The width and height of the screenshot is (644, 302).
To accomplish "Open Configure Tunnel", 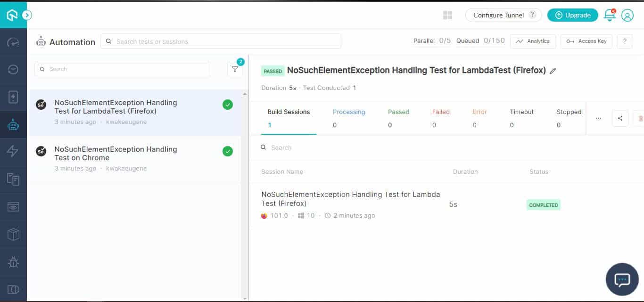I will (498, 15).
